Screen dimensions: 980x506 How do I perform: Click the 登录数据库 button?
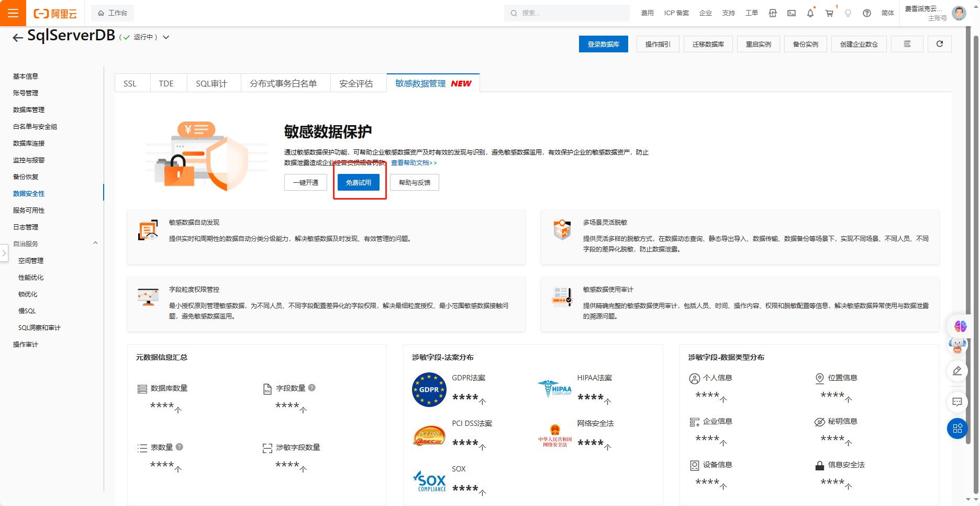click(604, 44)
